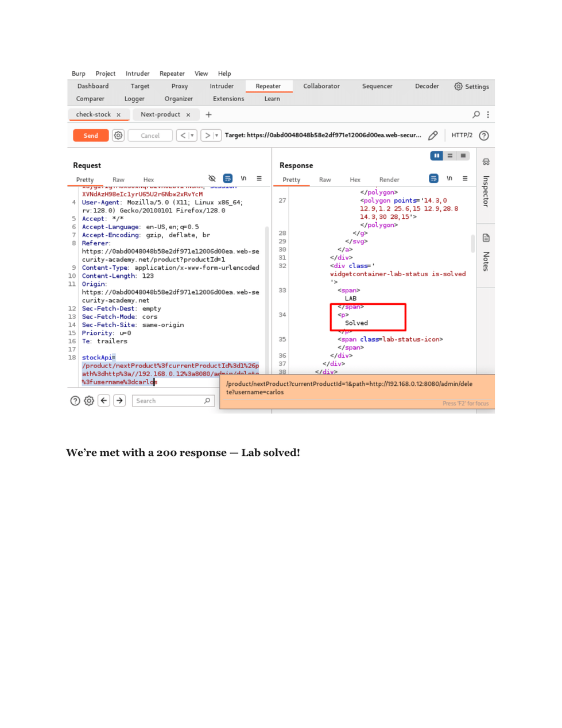Switch to the Sequencer tab

377,86
